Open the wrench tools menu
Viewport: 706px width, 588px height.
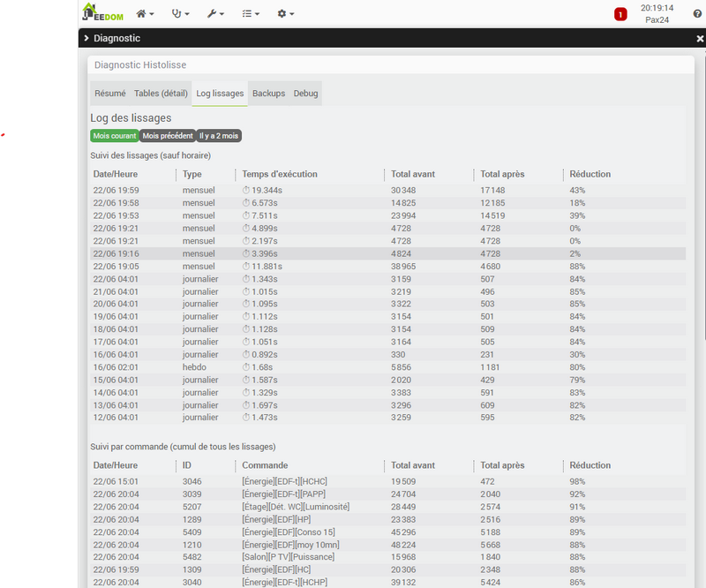click(215, 14)
